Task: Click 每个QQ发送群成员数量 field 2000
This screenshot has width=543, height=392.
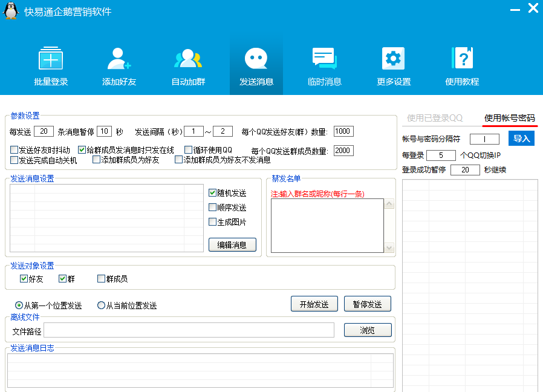Action: click(x=343, y=151)
